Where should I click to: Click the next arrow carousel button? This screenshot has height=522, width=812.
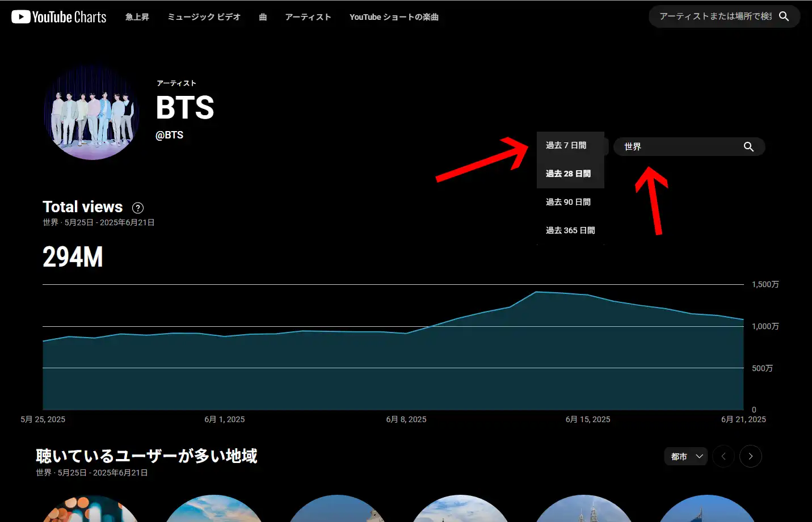point(750,456)
